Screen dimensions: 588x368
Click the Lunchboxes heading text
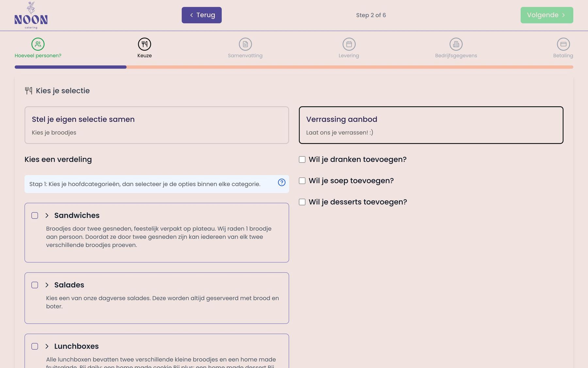(x=76, y=346)
